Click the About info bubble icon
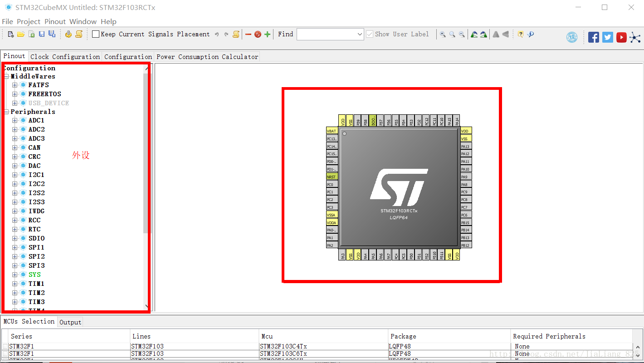 (531, 34)
